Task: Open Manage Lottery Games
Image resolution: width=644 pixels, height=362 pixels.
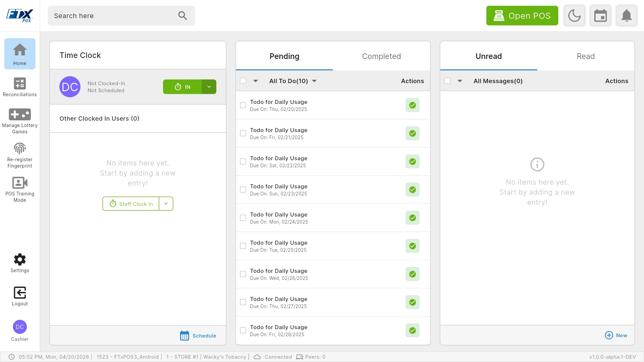Action: click(20, 121)
